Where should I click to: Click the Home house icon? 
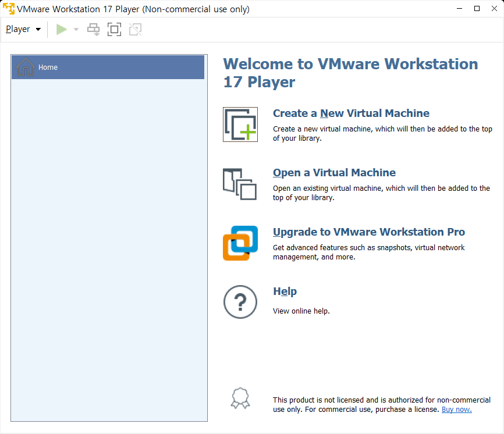click(x=26, y=67)
